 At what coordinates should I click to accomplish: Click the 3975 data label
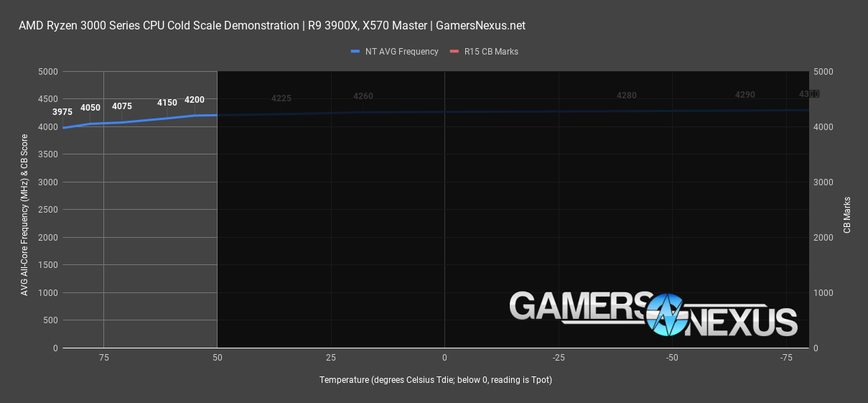[x=62, y=112]
